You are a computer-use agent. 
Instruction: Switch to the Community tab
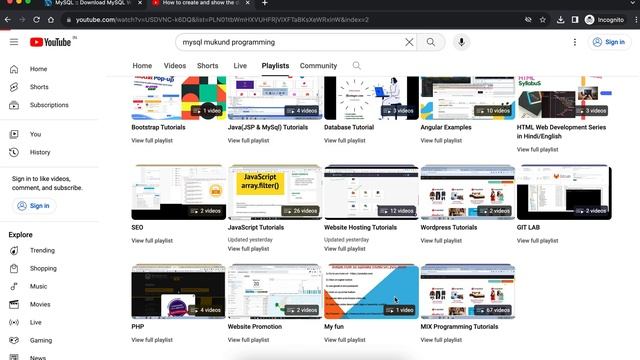pyautogui.click(x=318, y=66)
